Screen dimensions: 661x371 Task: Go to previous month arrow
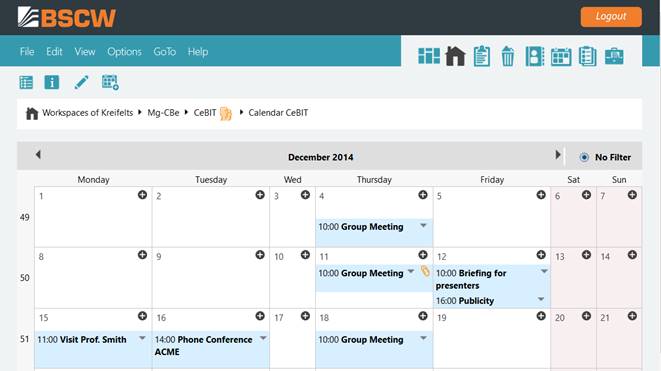pyautogui.click(x=38, y=155)
